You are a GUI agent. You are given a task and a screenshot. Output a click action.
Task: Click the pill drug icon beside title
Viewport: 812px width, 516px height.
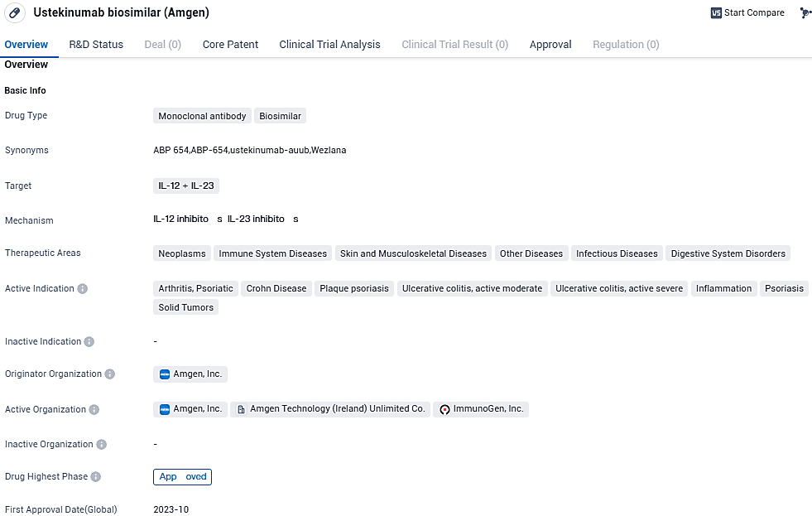pyautogui.click(x=14, y=13)
